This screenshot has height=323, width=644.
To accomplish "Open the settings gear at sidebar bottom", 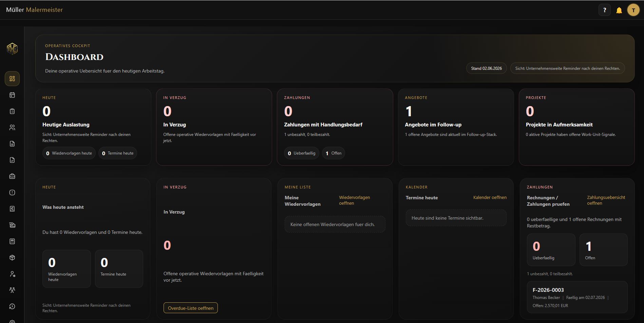I will (12, 321).
